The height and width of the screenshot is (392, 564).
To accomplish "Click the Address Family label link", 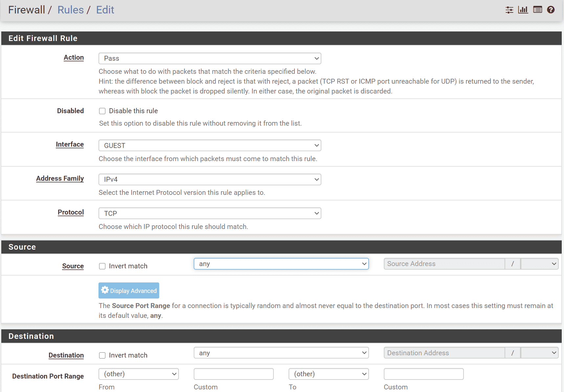I will coord(60,178).
